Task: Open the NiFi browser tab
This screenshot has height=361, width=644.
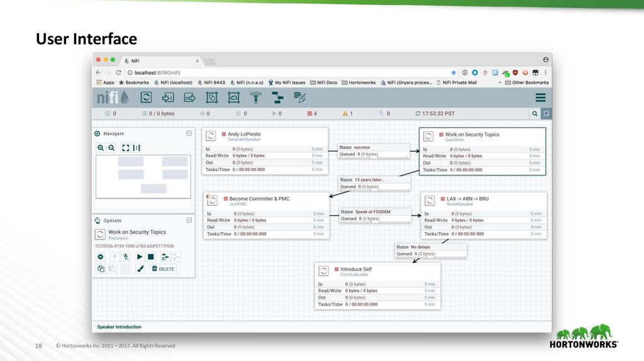Action: 162,61
